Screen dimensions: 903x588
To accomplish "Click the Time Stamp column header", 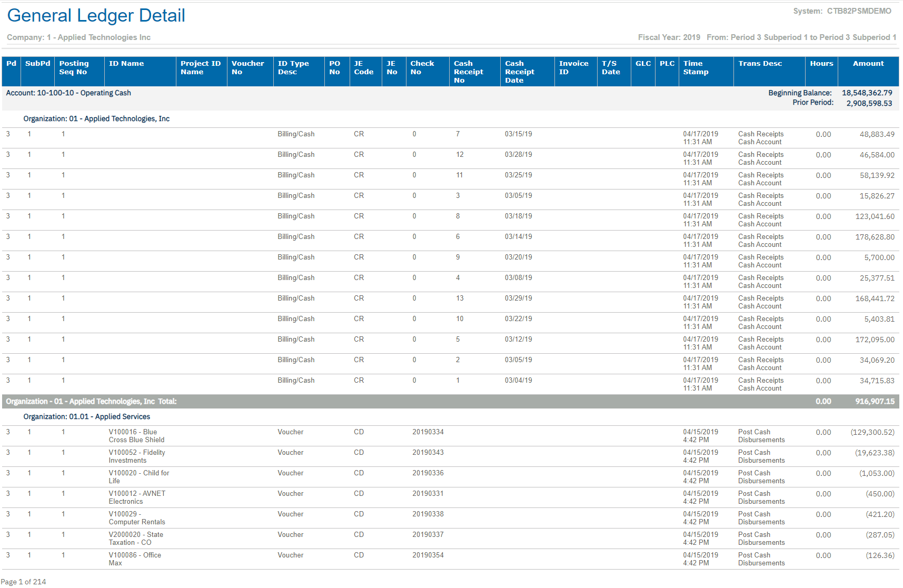I will pyautogui.click(x=696, y=68).
